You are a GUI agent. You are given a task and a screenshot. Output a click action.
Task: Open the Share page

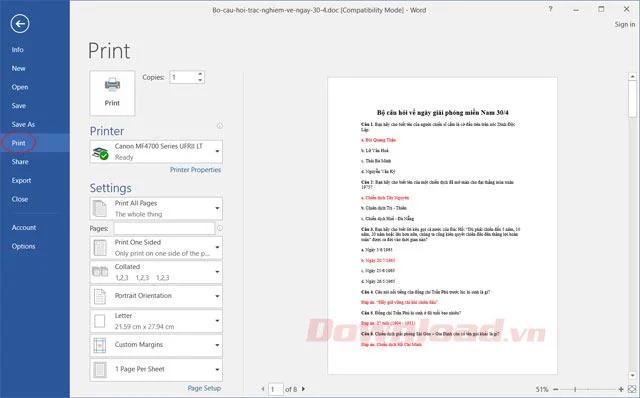point(20,162)
